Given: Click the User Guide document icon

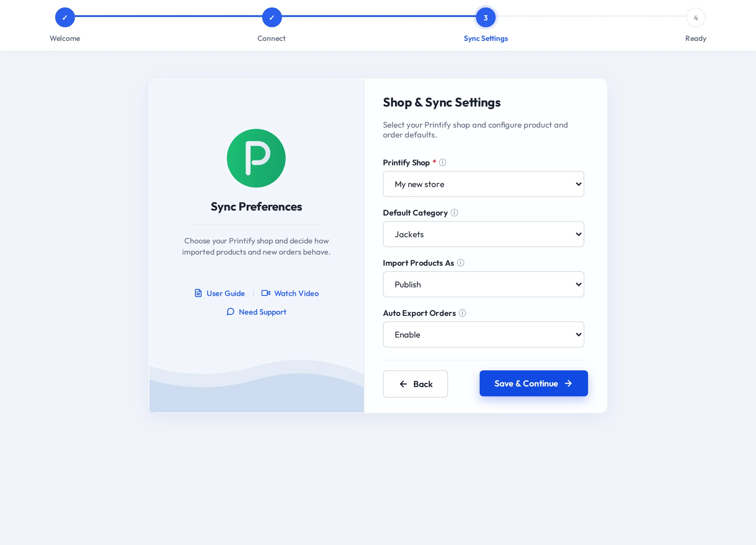Looking at the screenshot, I should click(198, 293).
